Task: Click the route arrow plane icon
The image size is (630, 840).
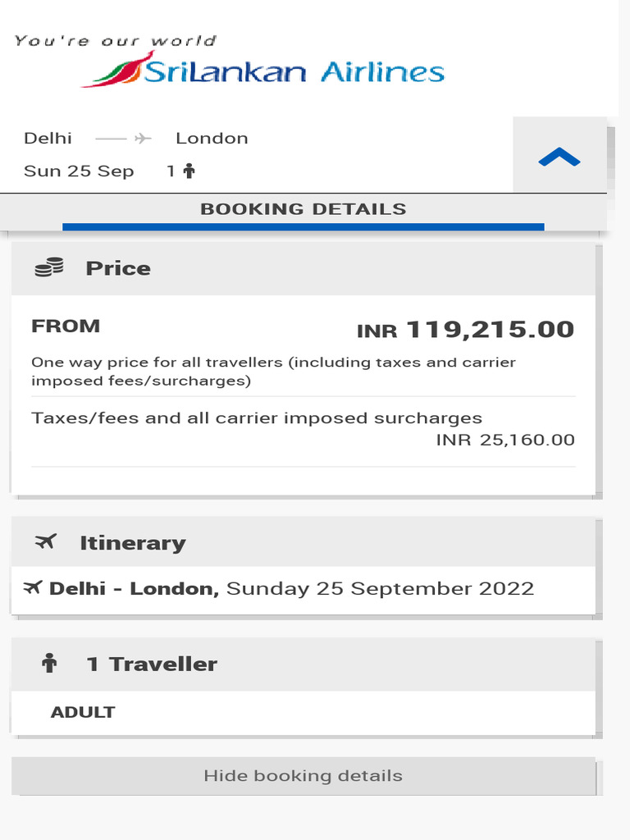Action: (143, 139)
